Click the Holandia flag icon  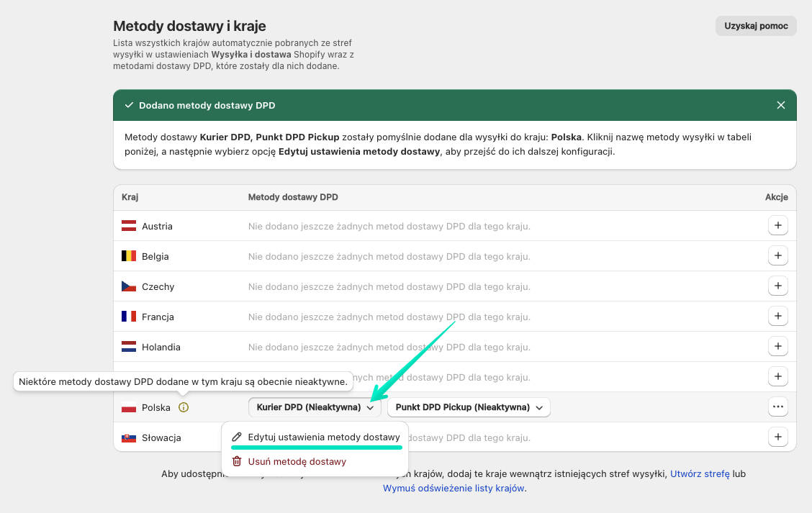tap(128, 347)
